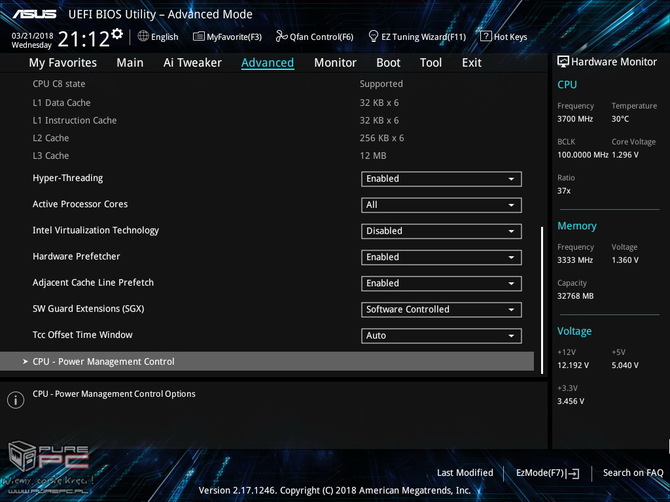Open the Hardware Prefetcher dropdown
This screenshot has height=502, width=670.
441,257
